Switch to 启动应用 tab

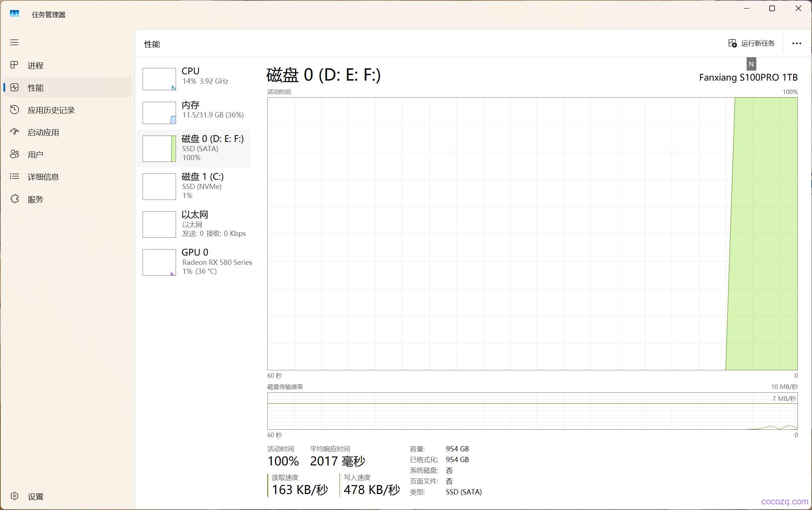68,132
